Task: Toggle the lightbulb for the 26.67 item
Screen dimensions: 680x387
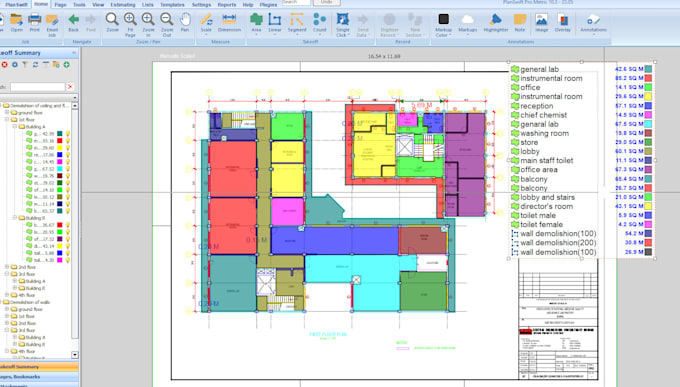Action: 68,225
